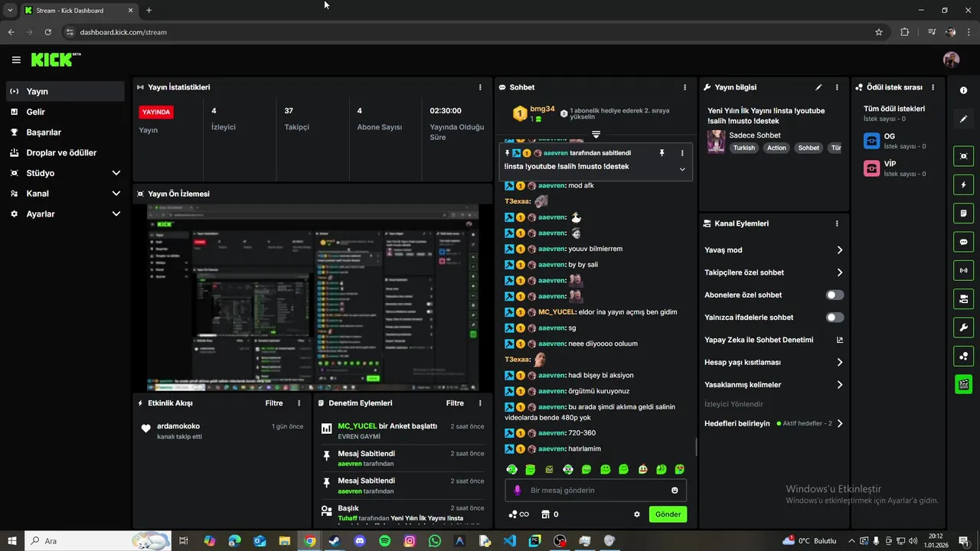The image size is (980, 551).
Task: Select the OG reward icon
Action: (x=871, y=141)
